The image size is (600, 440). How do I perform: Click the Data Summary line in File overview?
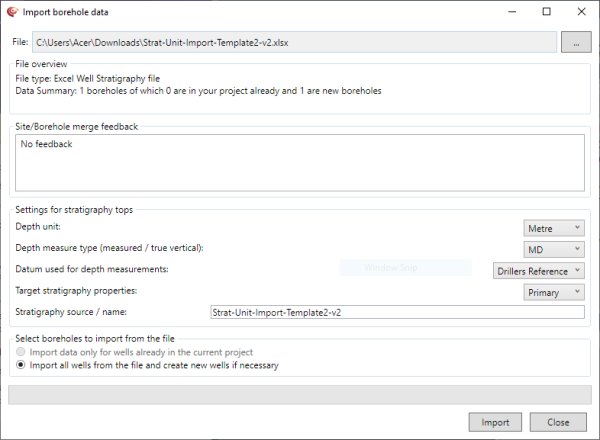[198, 90]
